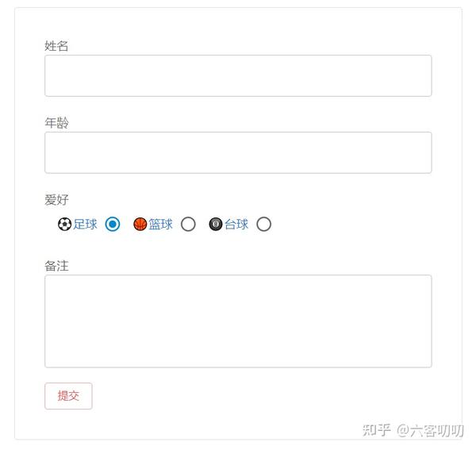Submit the form with 提交 button
This screenshot has height=450, width=476.
click(68, 396)
